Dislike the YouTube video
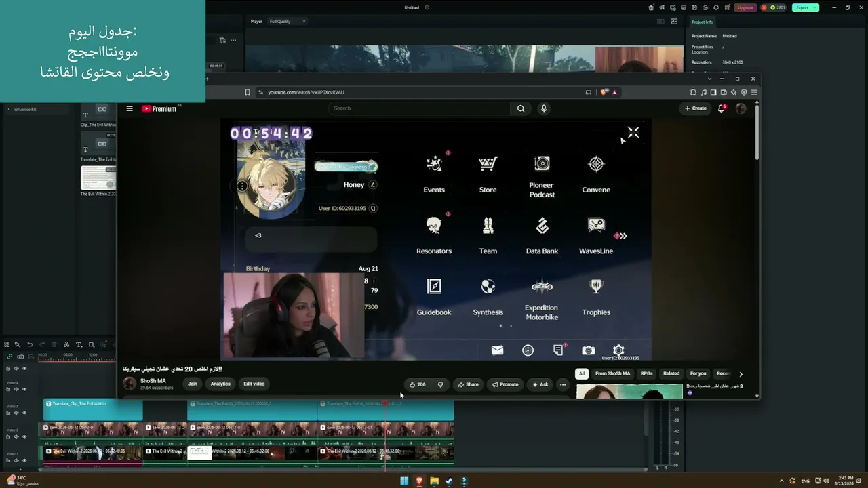The width and height of the screenshot is (868, 488). click(441, 384)
